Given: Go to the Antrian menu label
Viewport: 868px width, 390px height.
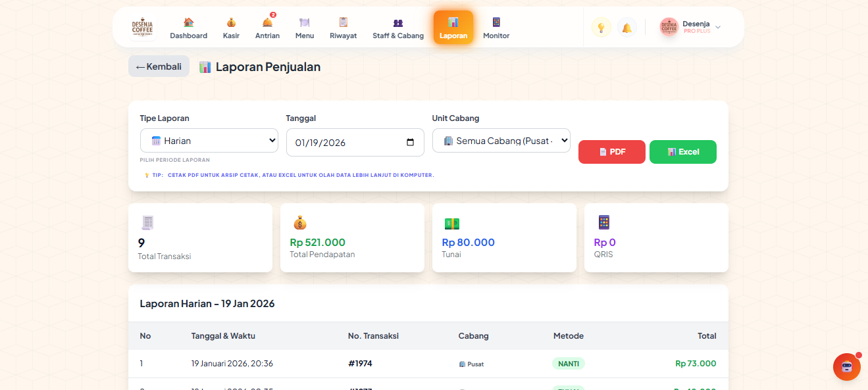Looking at the screenshot, I should click(x=268, y=36).
